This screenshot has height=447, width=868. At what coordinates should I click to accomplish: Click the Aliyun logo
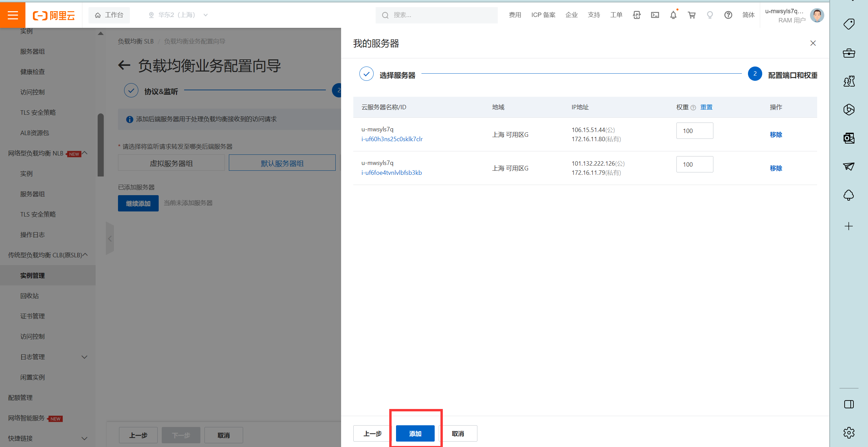pos(54,15)
